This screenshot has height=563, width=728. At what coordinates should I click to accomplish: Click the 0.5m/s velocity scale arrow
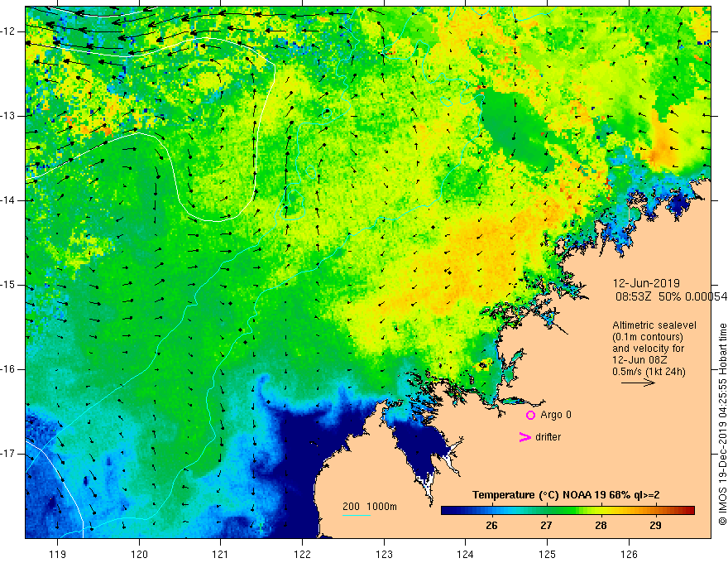pyautogui.click(x=639, y=383)
